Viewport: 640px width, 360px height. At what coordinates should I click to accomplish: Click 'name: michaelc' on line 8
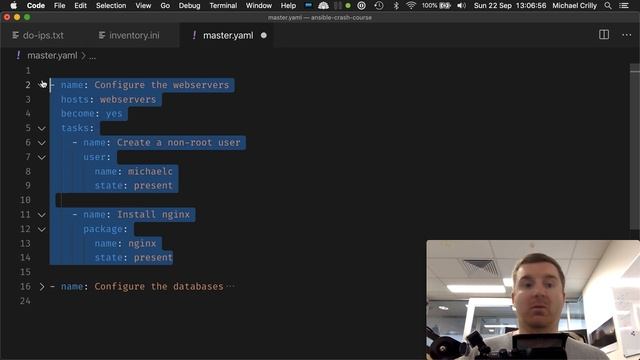coord(133,171)
